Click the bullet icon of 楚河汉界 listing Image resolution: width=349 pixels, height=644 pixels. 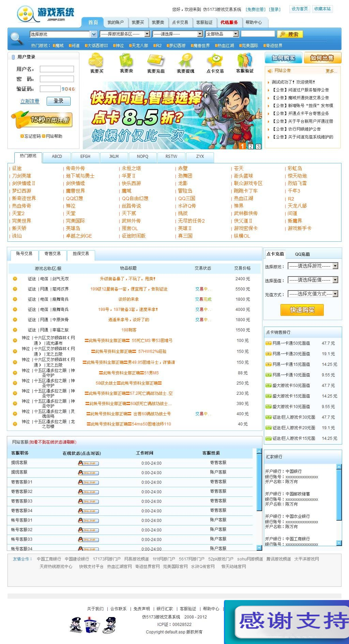15,289
